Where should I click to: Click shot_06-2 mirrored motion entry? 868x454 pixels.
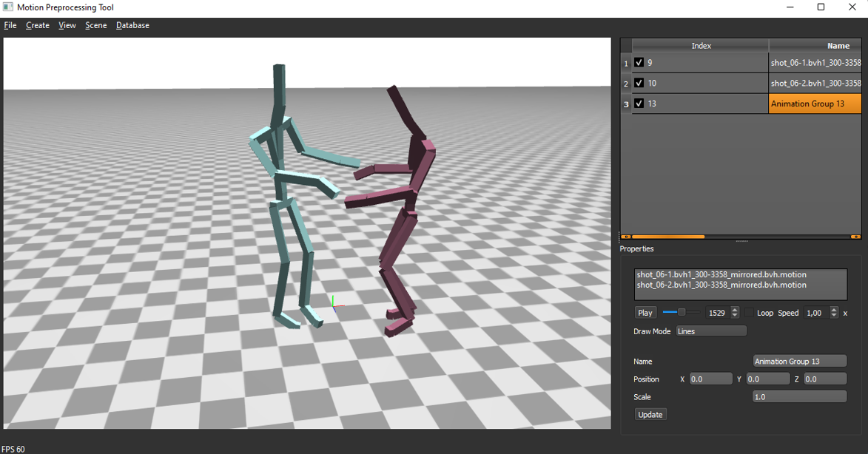click(x=721, y=285)
